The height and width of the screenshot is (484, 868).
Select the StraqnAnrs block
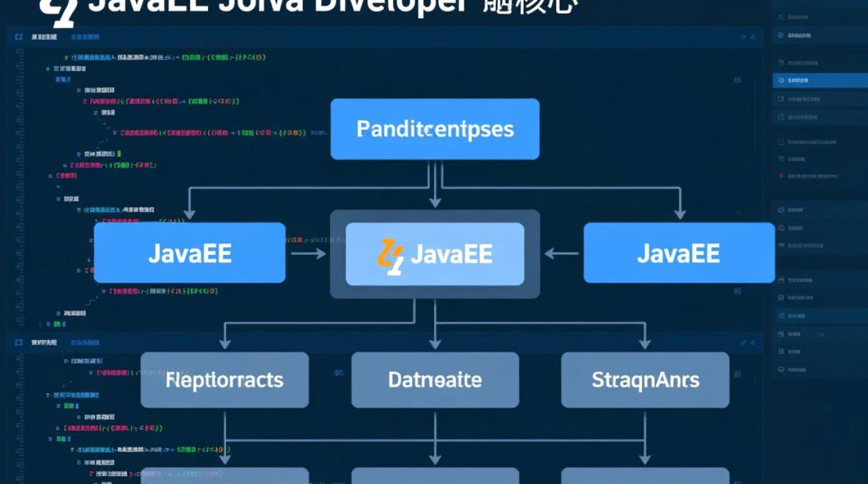click(645, 379)
